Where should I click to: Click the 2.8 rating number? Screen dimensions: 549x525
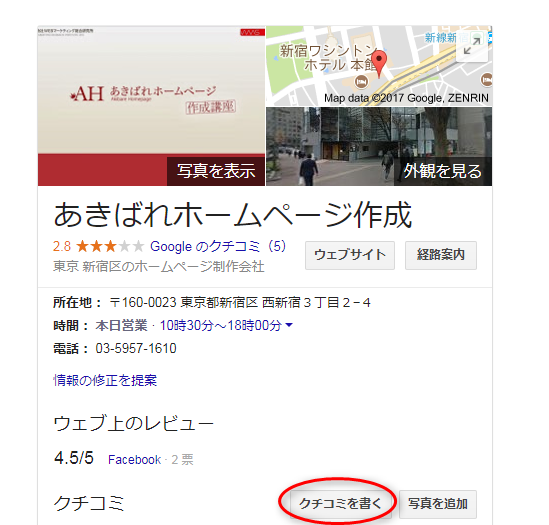coord(62,247)
